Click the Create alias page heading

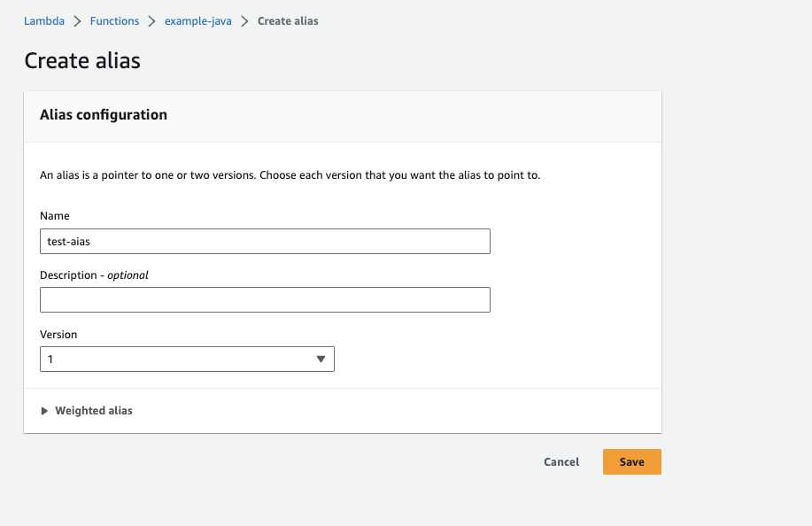pyautogui.click(x=82, y=60)
